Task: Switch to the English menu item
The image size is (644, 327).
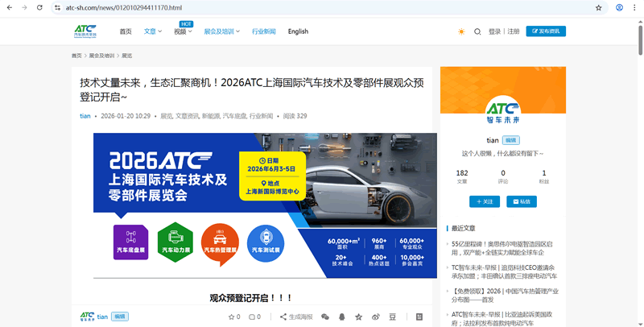Action: pyautogui.click(x=298, y=31)
